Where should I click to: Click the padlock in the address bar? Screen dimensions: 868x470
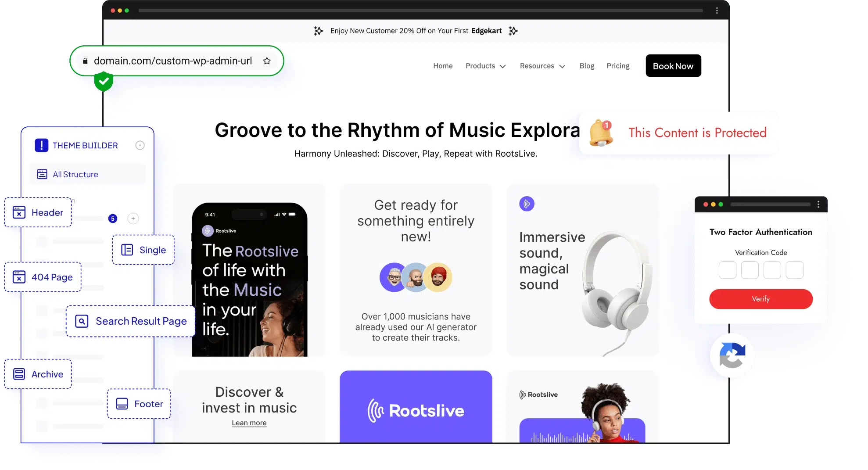click(x=85, y=61)
